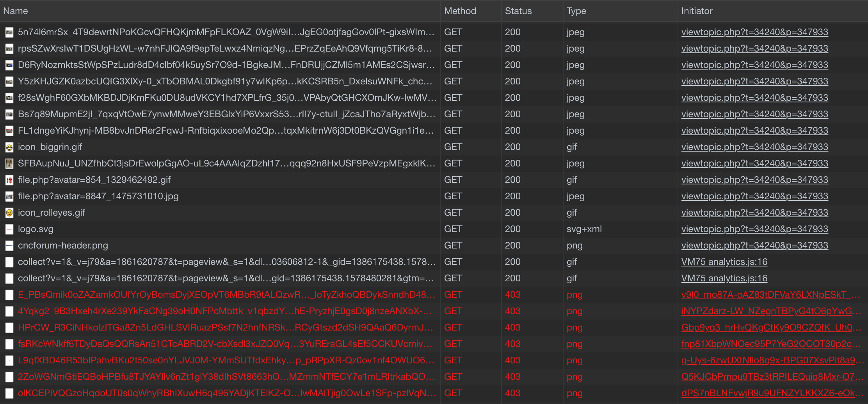The height and width of the screenshot is (404, 868).
Task: Sort requests by the Name column header
Action: coord(16,11)
